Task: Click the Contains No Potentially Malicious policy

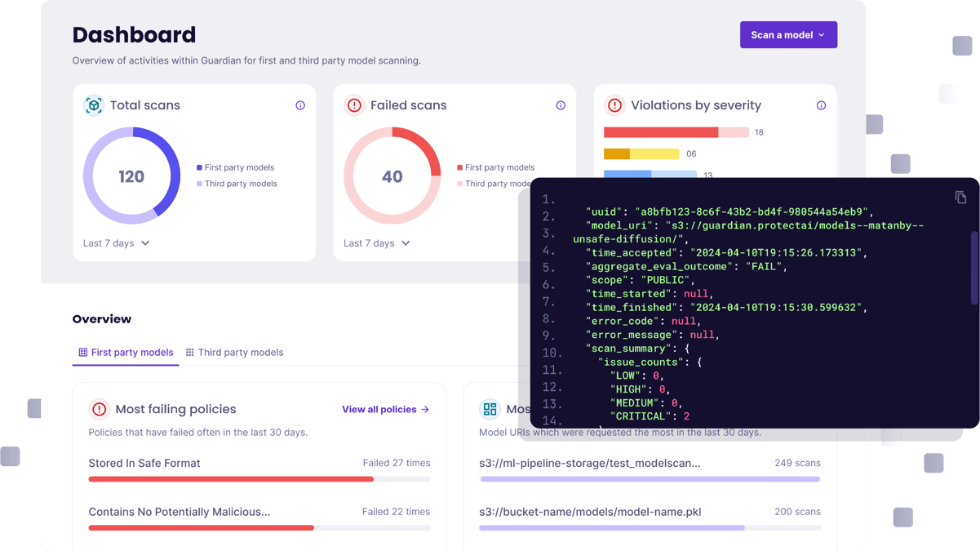Action: point(179,512)
